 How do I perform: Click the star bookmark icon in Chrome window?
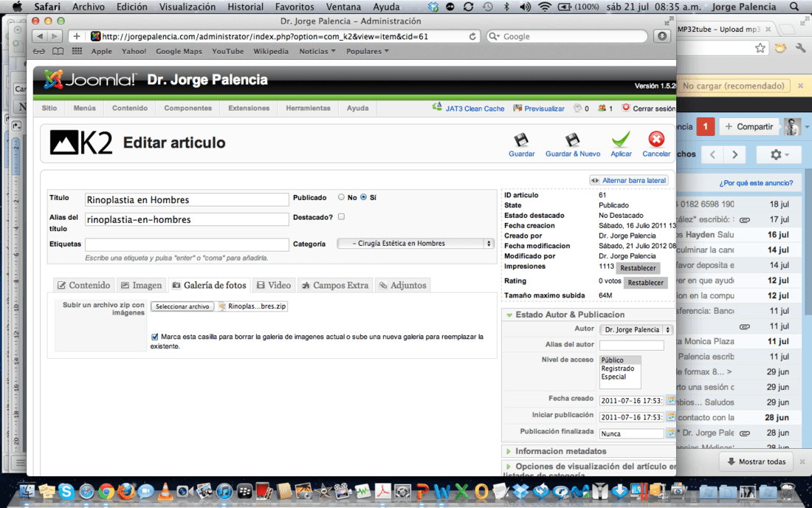(760, 48)
